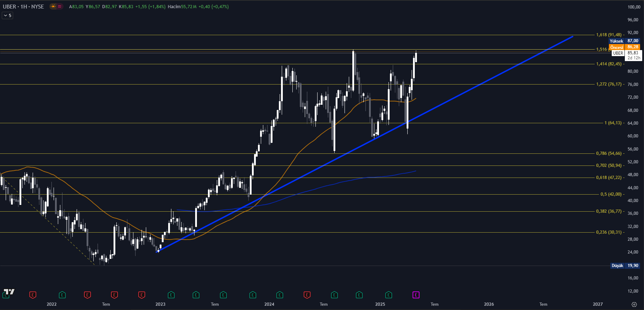Click red earnings marker just before 2023 label
This screenshot has height=310, width=644.
click(x=142, y=295)
